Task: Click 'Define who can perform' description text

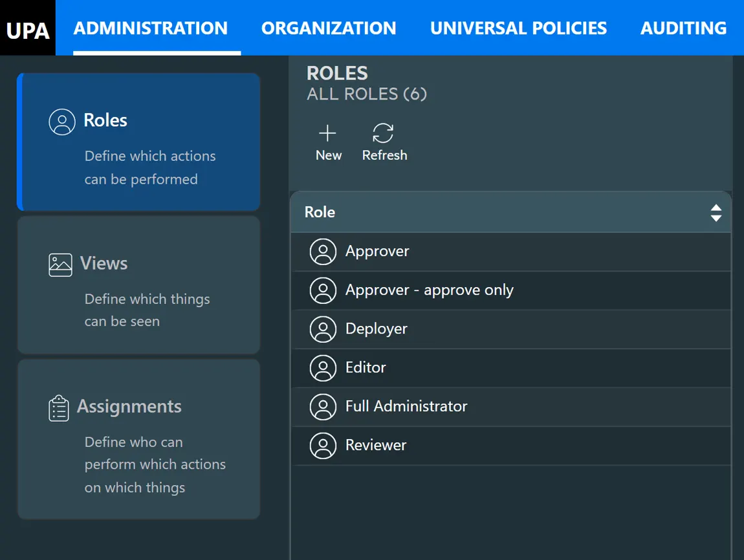Action: (155, 465)
